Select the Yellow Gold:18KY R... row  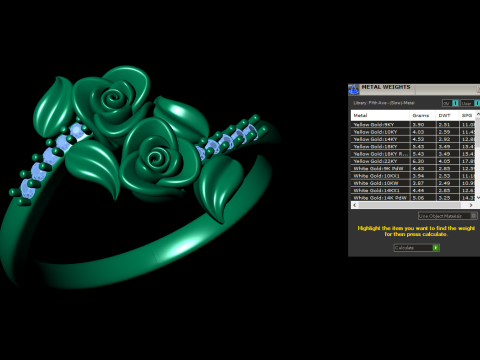tap(413, 154)
